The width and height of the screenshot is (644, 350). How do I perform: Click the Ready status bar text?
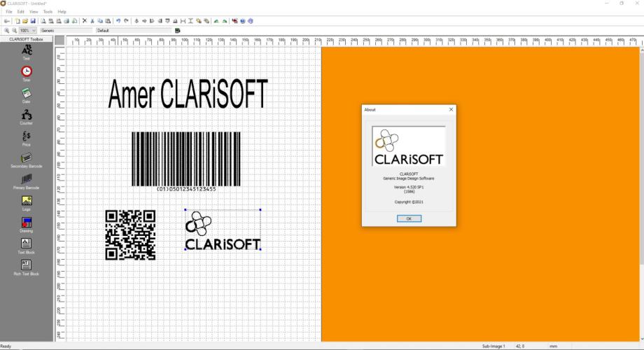coord(6,346)
